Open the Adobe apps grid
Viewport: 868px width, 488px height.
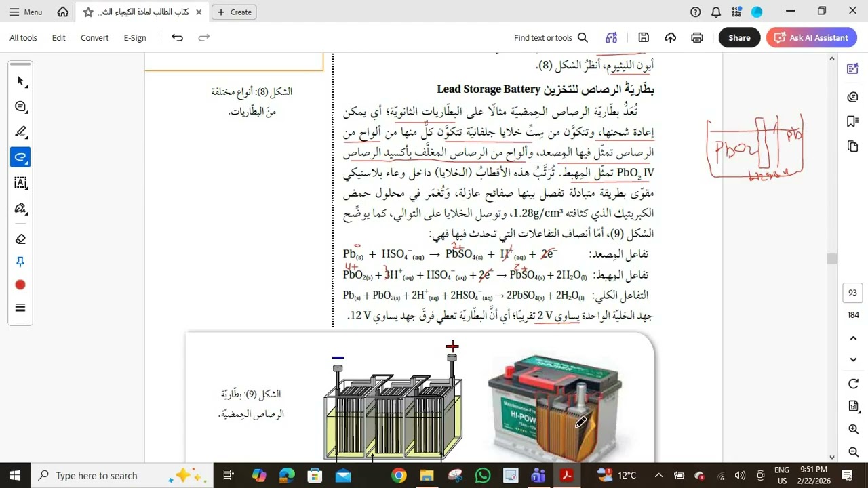click(737, 12)
